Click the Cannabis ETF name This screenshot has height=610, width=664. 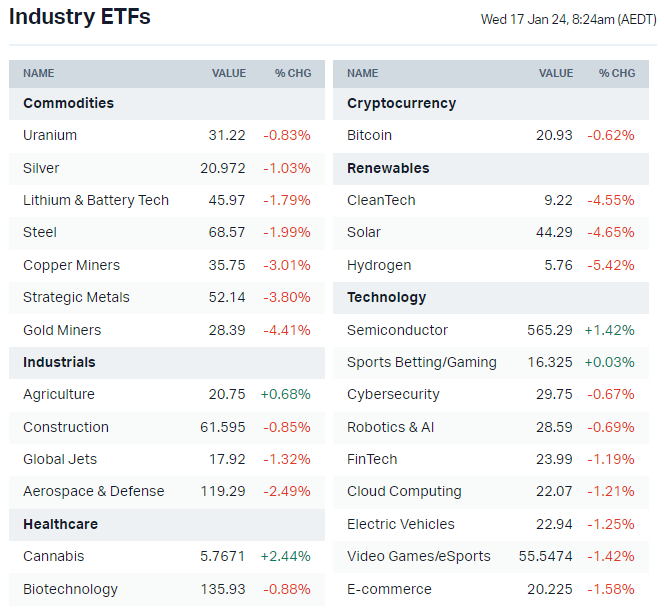(x=53, y=556)
